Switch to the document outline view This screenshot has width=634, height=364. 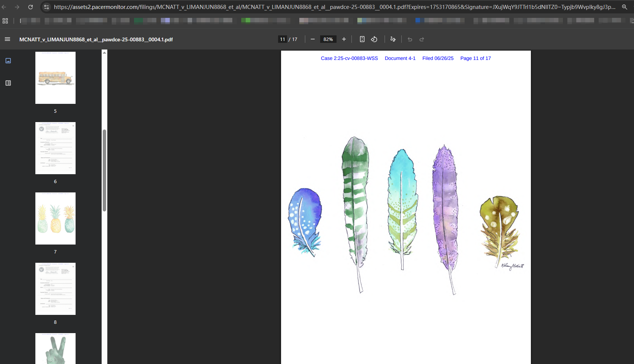pyautogui.click(x=8, y=83)
